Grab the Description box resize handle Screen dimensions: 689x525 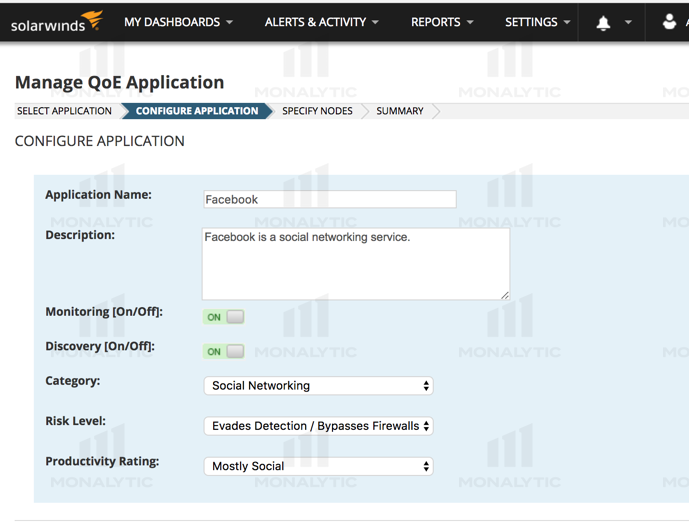(x=505, y=295)
